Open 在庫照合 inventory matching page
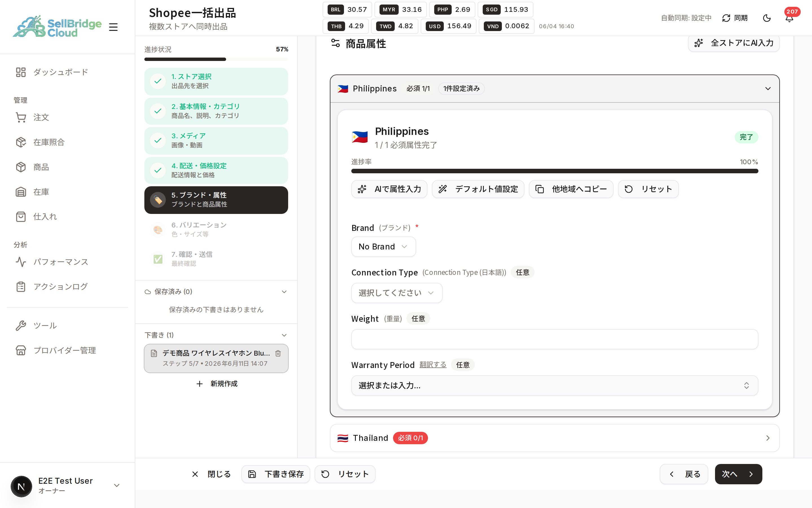This screenshot has width=812, height=508. 67,142
